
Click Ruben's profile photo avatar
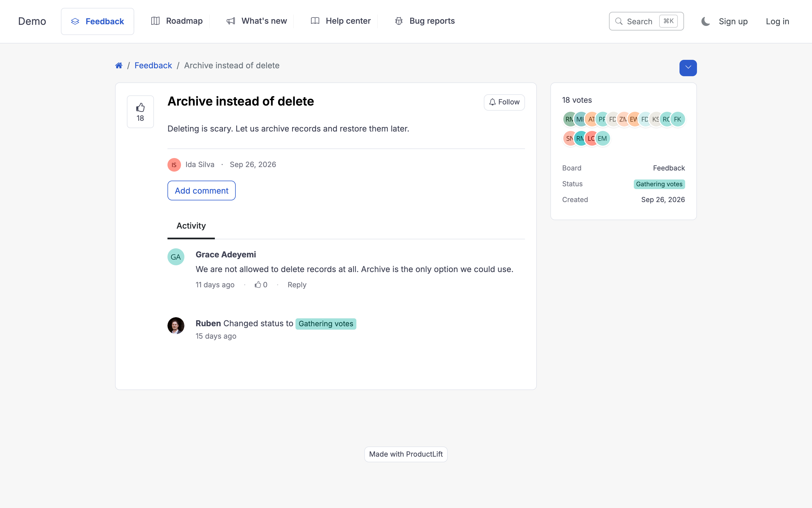click(x=176, y=326)
